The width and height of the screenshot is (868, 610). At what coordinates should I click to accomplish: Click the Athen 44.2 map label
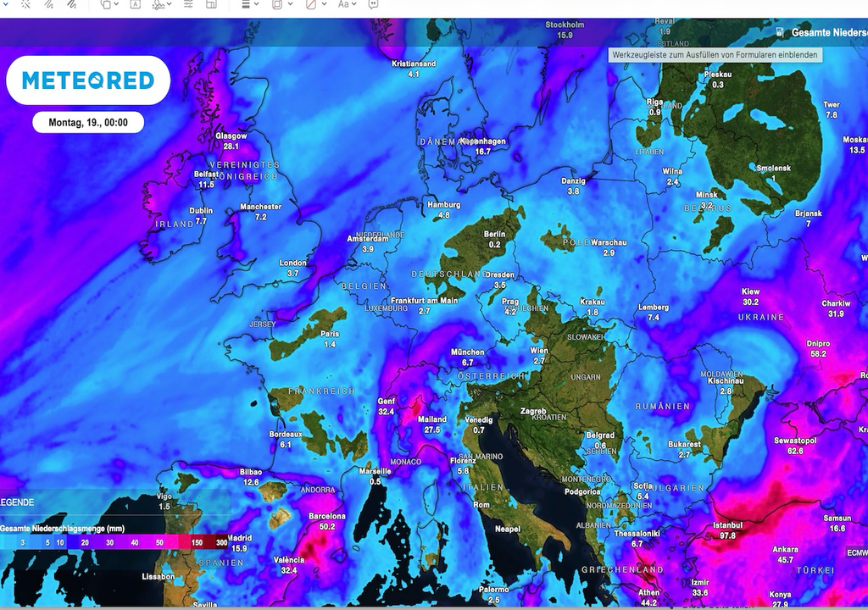point(648,597)
